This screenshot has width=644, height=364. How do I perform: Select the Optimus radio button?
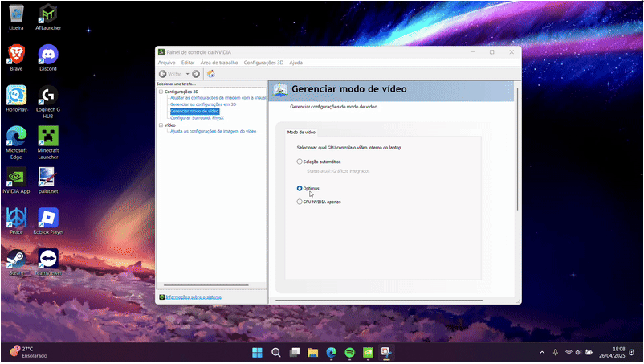[x=300, y=188]
